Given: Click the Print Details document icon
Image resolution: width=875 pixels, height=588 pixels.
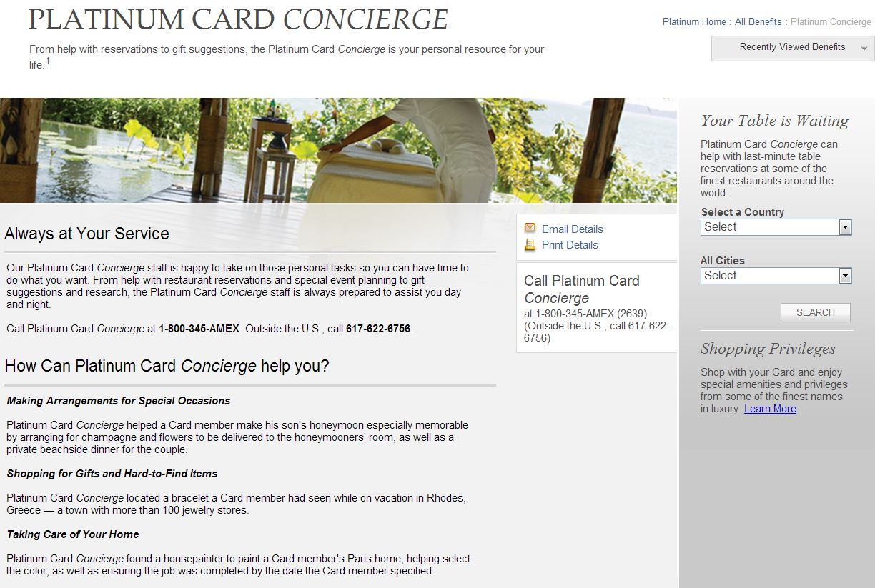Looking at the screenshot, I should click(x=530, y=244).
